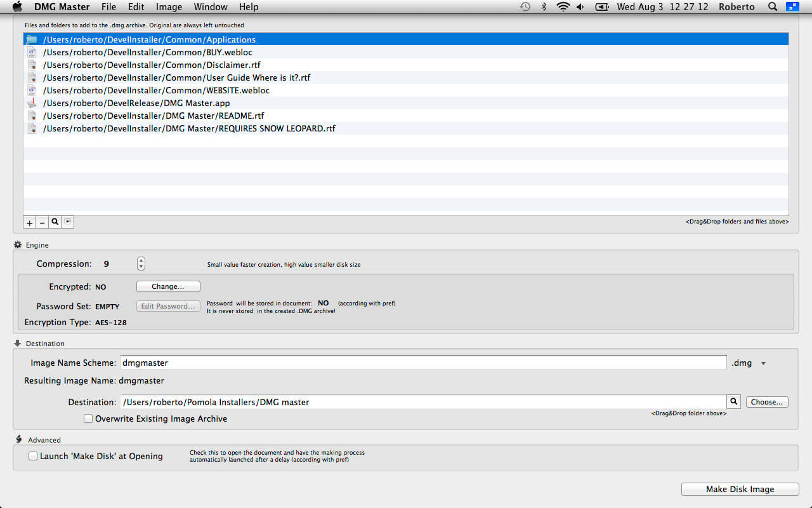The image size is (812, 508).
Task: Select the Common/Disclaimer.rtf path row
Action: 406,65
